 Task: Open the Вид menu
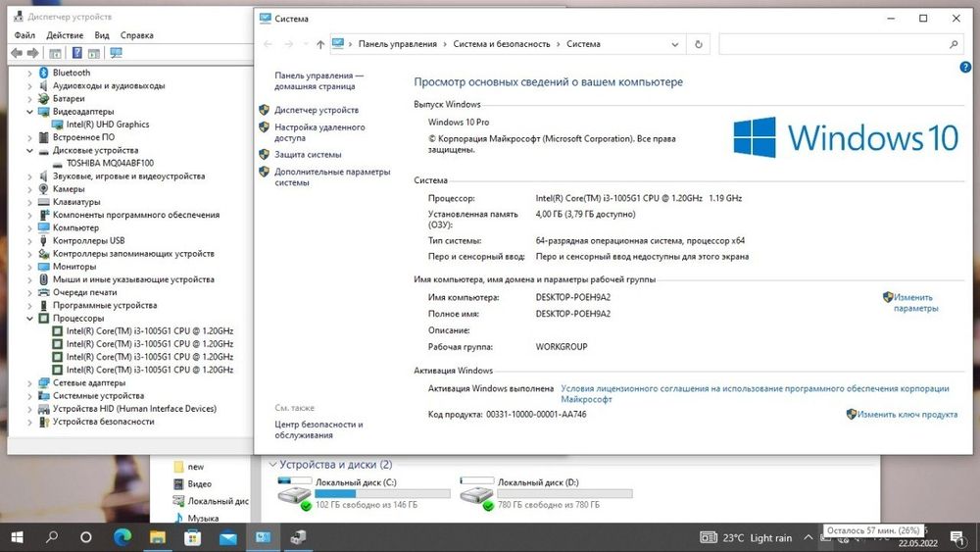pyautogui.click(x=102, y=35)
